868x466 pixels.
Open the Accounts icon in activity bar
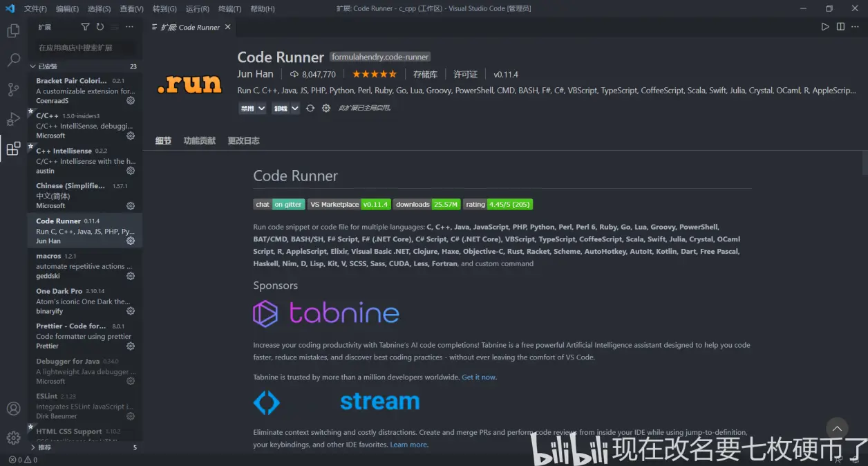pos(13,409)
